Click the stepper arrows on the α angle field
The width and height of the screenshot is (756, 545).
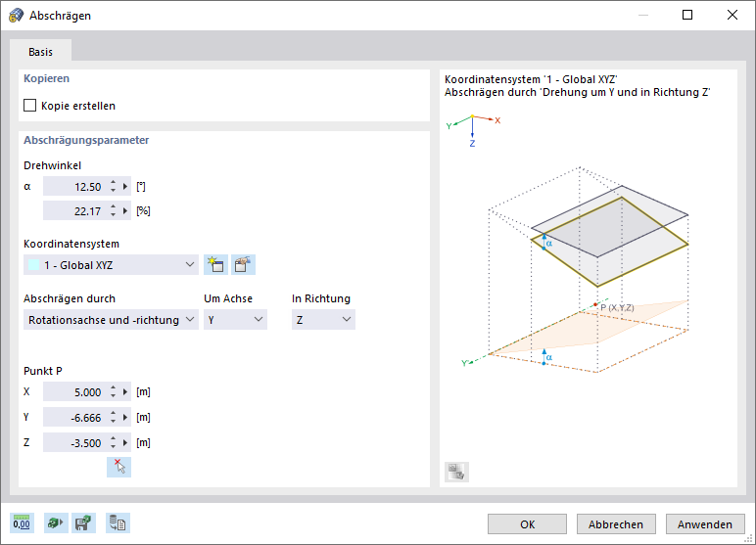[x=113, y=186]
